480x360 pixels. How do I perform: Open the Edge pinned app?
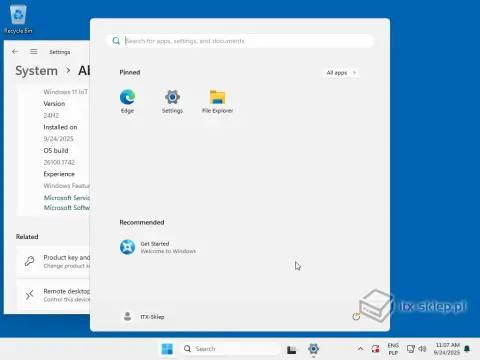[x=127, y=101]
